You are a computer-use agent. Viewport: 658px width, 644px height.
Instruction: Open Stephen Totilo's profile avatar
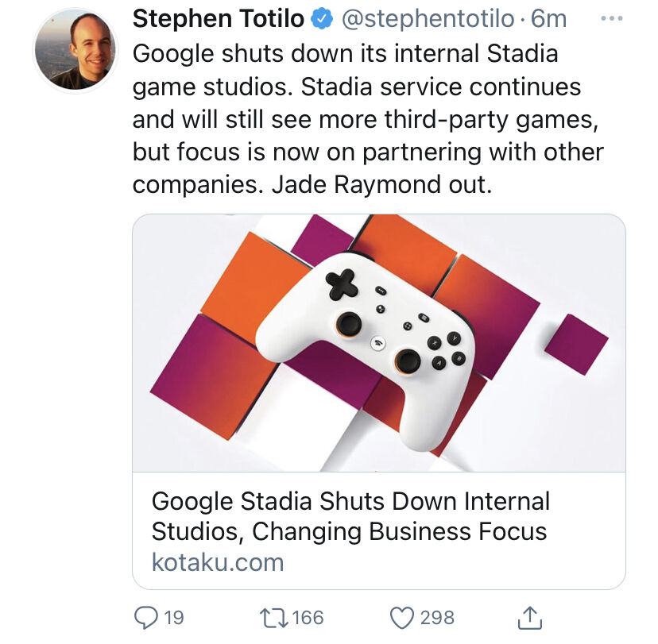coord(74,50)
